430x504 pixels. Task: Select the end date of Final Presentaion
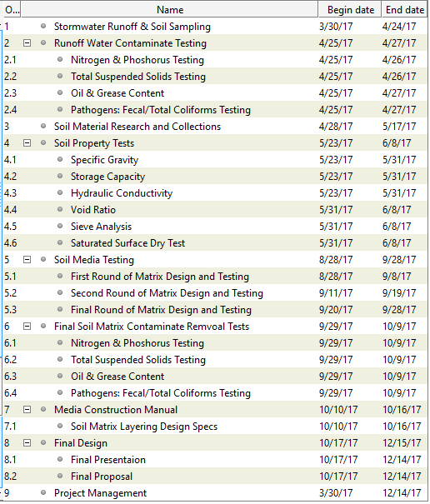[x=402, y=460]
